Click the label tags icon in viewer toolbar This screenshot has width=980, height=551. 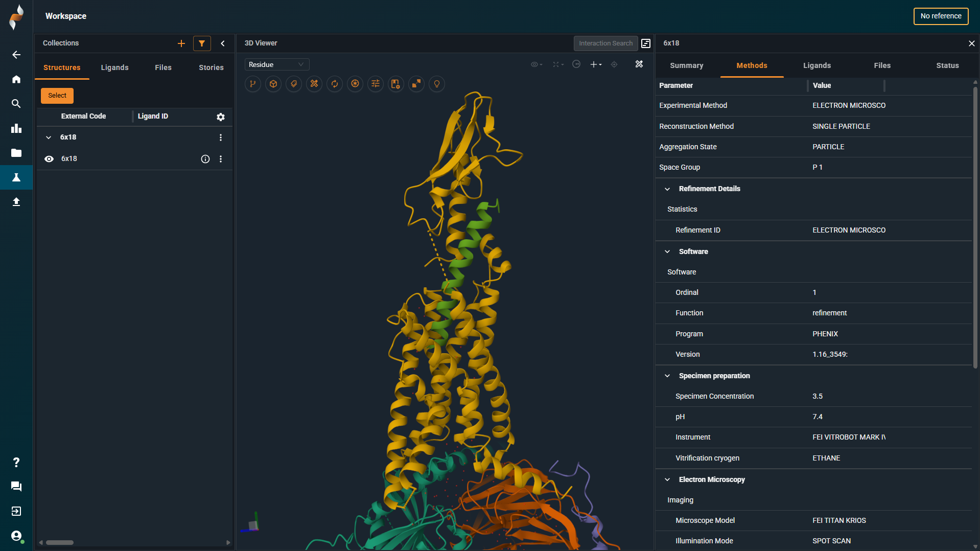[294, 84]
